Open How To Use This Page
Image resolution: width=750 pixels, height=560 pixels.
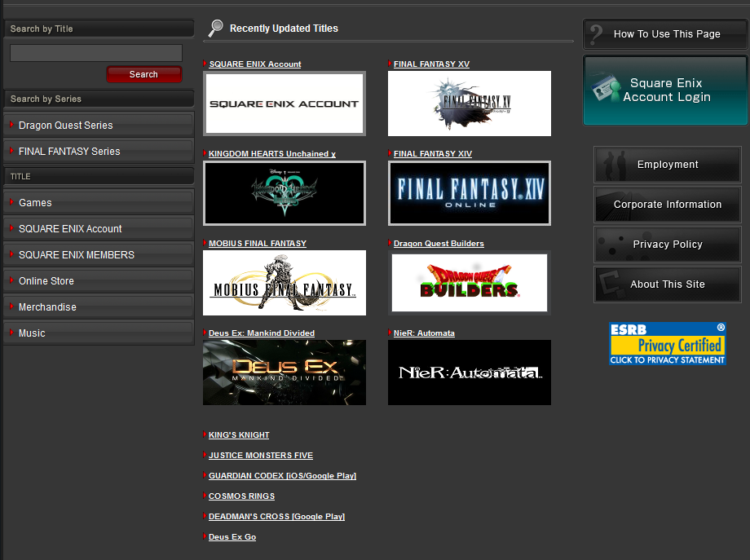(x=666, y=34)
